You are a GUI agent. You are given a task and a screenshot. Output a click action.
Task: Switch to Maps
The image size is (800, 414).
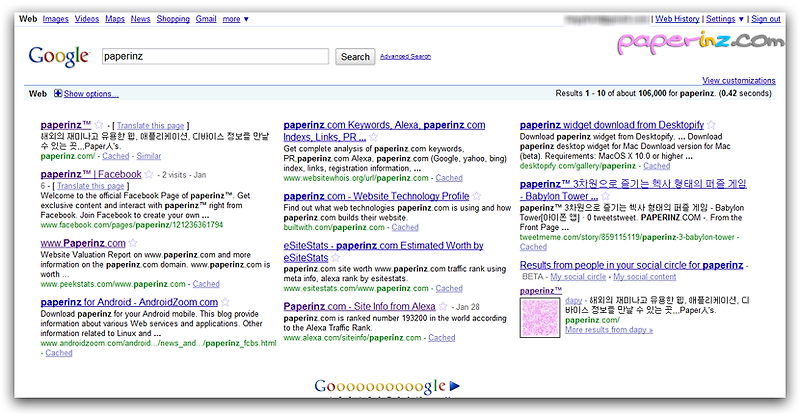[x=115, y=19]
